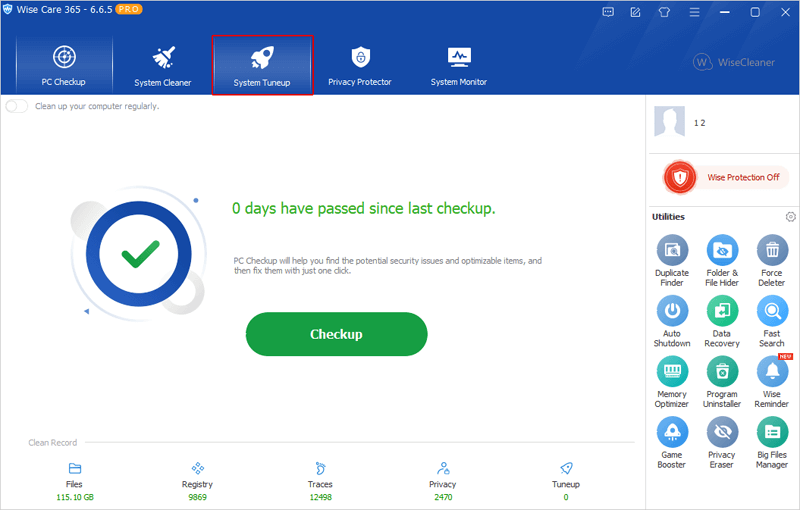Image resolution: width=800 pixels, height=510 pixels.
Task: Switch to System Cleaner tab
Action: point(163,65)
